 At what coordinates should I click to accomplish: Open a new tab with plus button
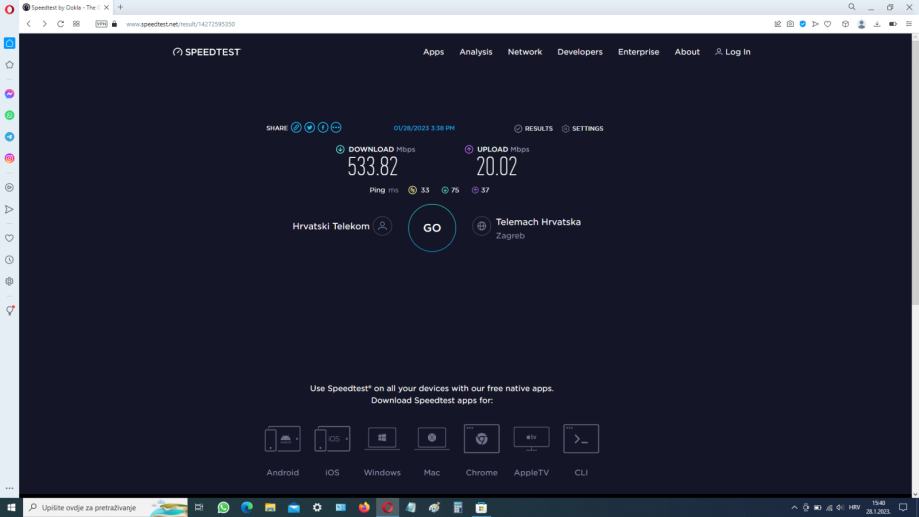tap(120, 8)
